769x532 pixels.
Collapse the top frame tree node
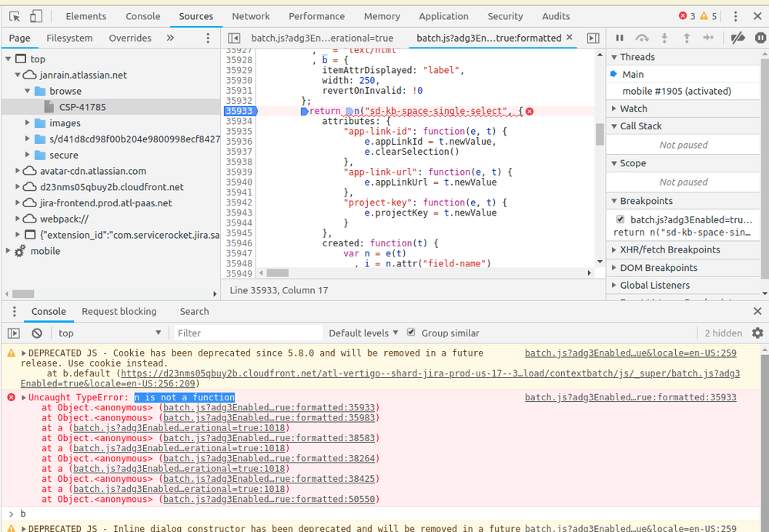click(8, 59)
